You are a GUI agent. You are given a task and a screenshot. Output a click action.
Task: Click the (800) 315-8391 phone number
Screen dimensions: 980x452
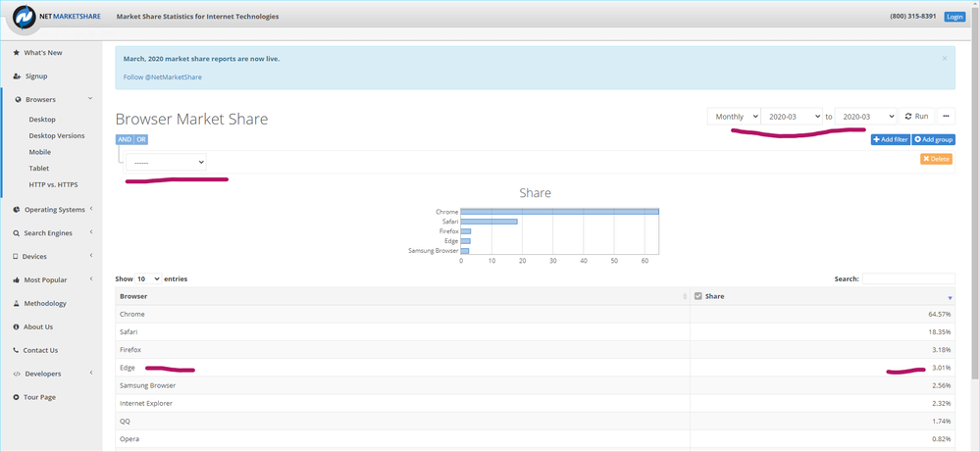(912, 17)
